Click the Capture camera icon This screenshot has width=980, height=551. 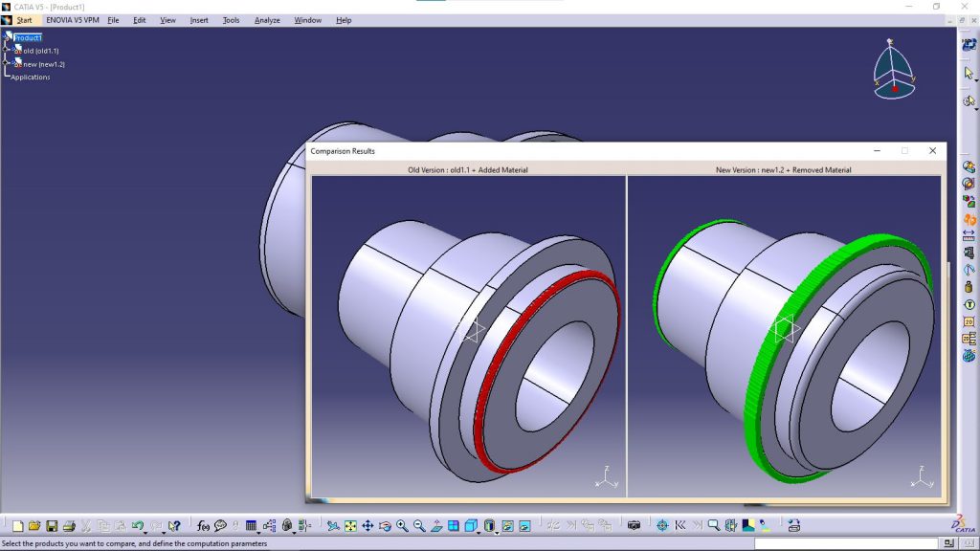coord(634,526)
